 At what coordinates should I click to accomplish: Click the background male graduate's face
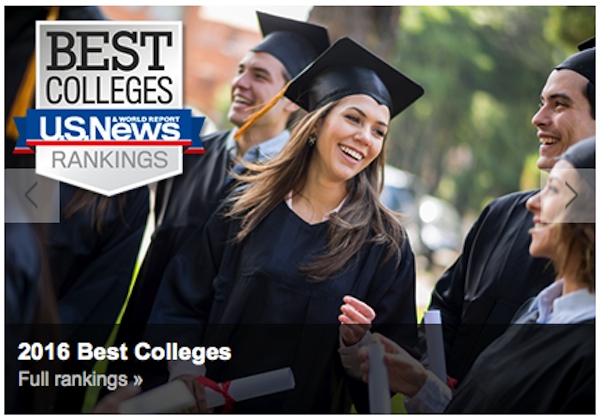point(256,90)
